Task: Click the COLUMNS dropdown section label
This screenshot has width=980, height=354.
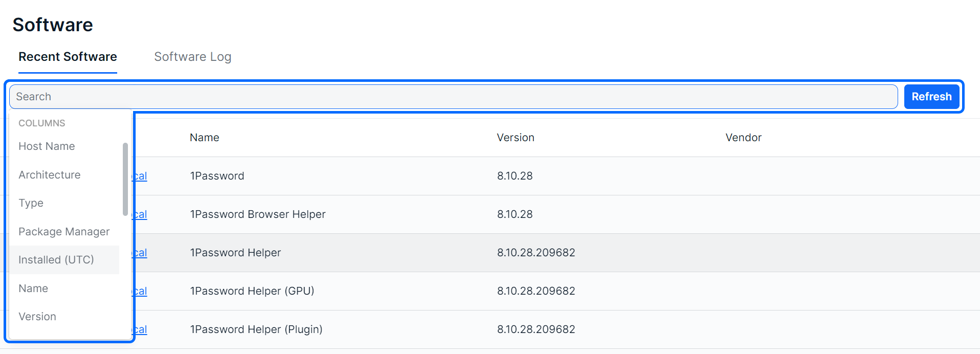Action: click(42, 123)
